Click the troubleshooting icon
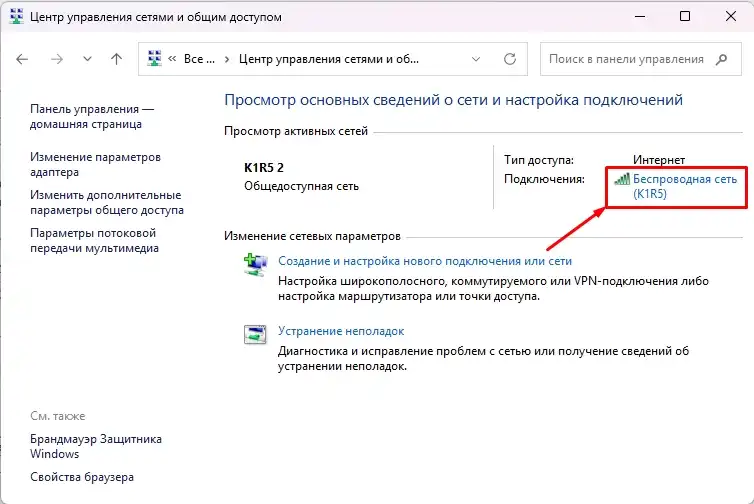Image resolution: width=754 pixels, height=504 pixels. 255,335
